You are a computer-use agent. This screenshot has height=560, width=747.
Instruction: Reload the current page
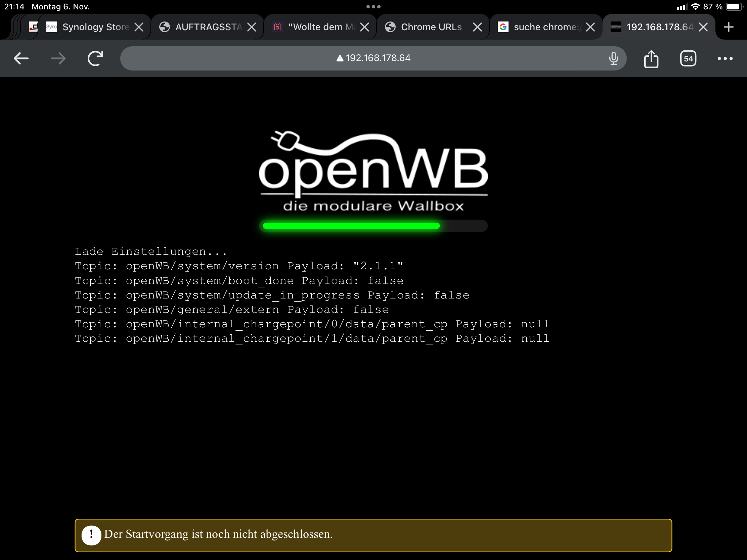95,58
